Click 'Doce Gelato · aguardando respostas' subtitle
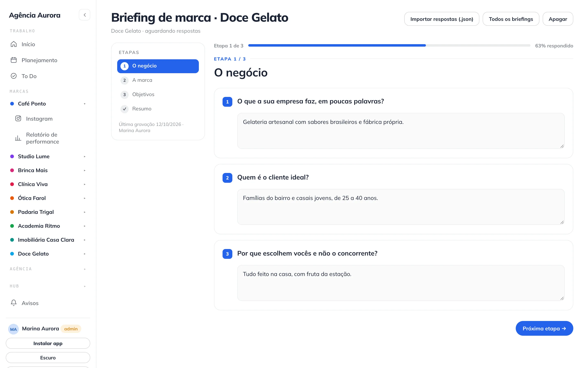The image size is (588, 368). coord(156,31)
